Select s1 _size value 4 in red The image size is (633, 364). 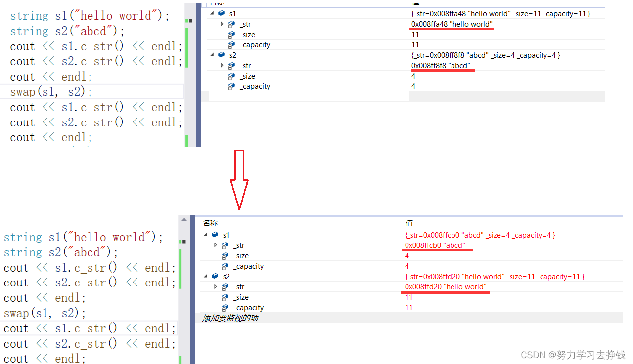click(407, 256)
